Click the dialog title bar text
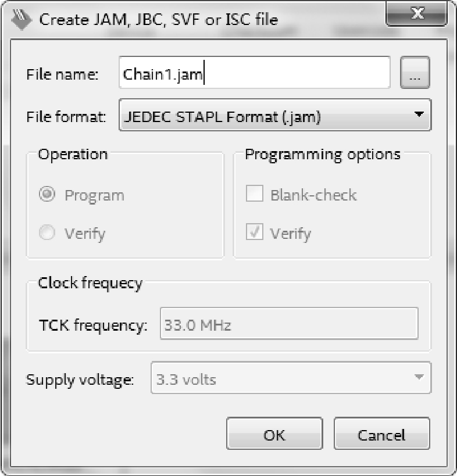The height and width of the screenshot is (476, 457). [159, 20]
